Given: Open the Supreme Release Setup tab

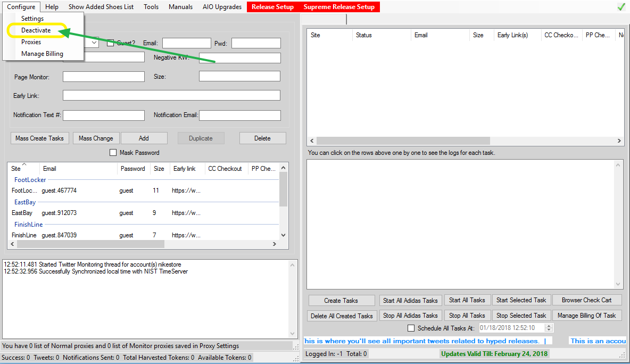Looking at the screenshot, I should 339,7.
